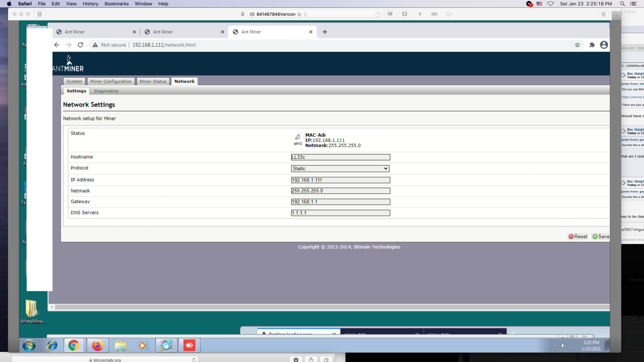Click the horizontal scrollbar of page
The image size is (644, 362).
click(x=332, y=307)
